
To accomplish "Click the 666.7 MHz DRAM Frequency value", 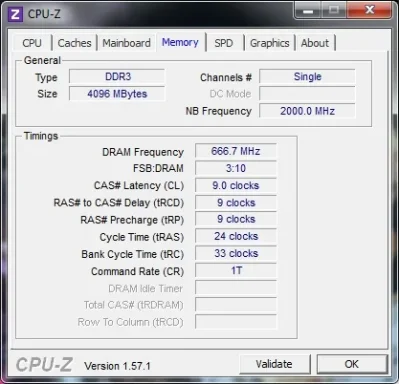I will (236, 151).
